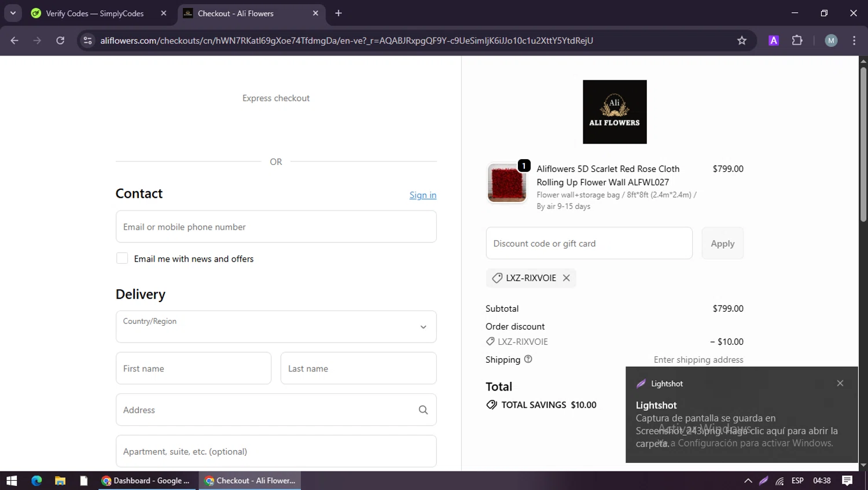Open the network tray icon
The image size is (868, 490).
[780, 481]
